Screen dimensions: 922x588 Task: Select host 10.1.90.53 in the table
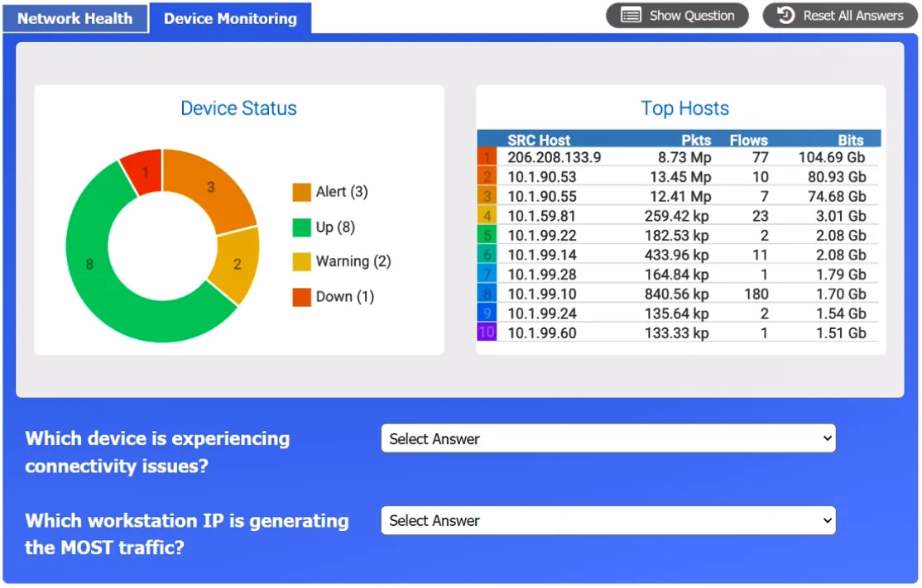542,177
